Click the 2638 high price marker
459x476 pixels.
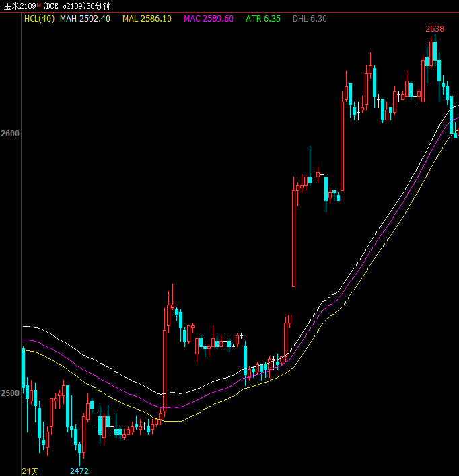(x=435, y=29)
